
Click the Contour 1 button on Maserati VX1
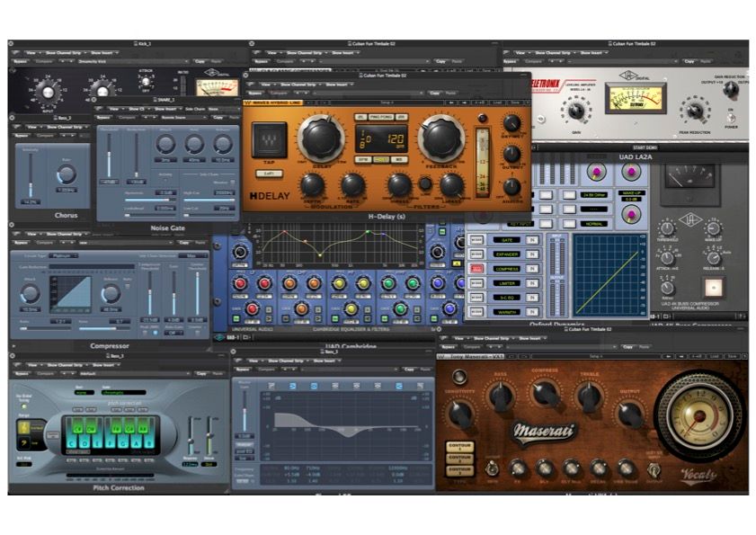tap(459, 446)
